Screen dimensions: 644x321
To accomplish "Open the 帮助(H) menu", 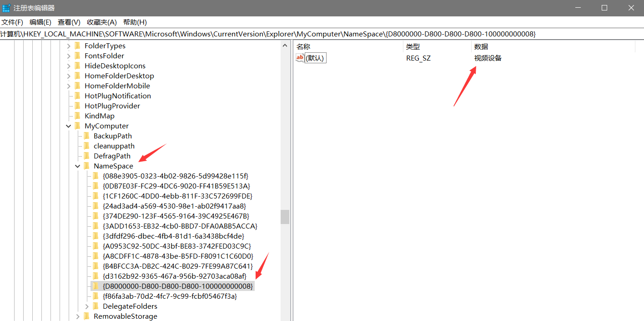I will pyautogui.click(x=135, y=22).
